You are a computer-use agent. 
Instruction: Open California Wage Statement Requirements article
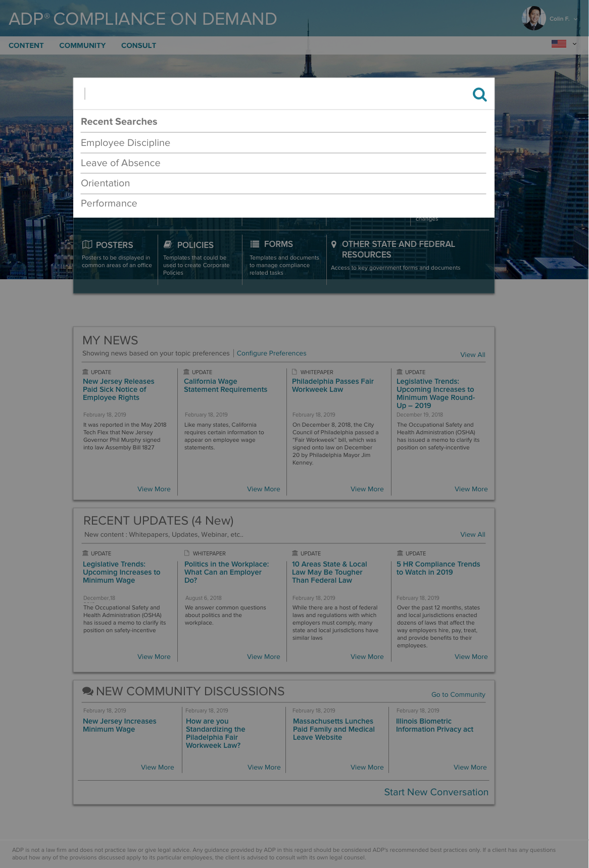pyautogui.click(x=225, y=385)
